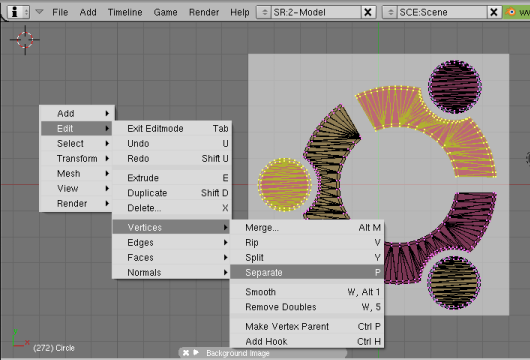The width and height of the screenshot is (530, 360).
Task: Click the Background Image panel title
Action: pos(238,353)
